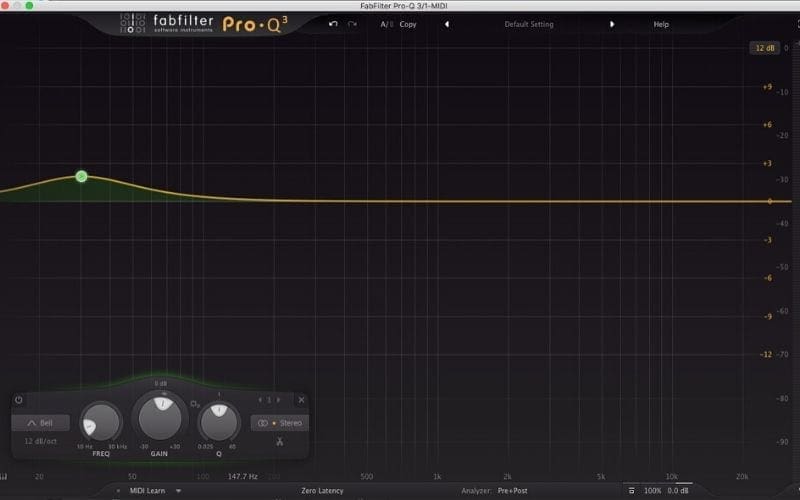Close the band control panel
Viewport: 800px width, 500px height.
click(302, 400)
